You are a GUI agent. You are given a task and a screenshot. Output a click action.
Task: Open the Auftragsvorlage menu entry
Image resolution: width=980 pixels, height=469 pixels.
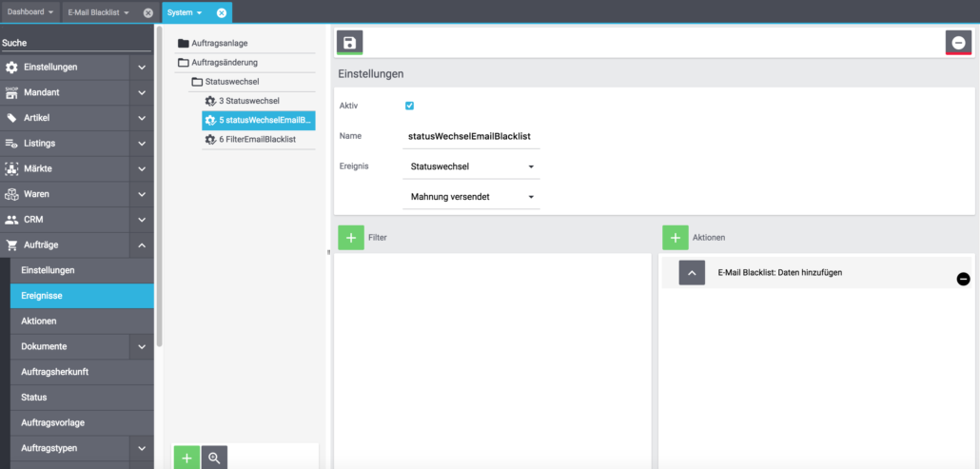point(82,422)
